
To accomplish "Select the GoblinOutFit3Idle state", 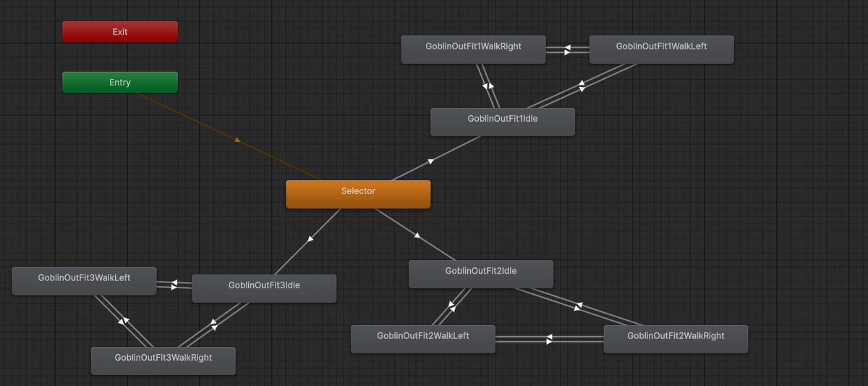I will (264, 288).
